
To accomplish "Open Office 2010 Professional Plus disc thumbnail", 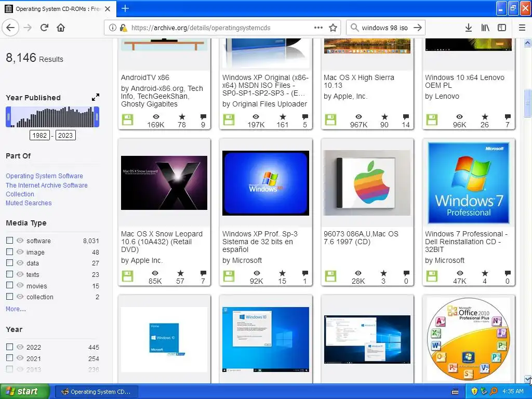I will (x=469, y=339).
